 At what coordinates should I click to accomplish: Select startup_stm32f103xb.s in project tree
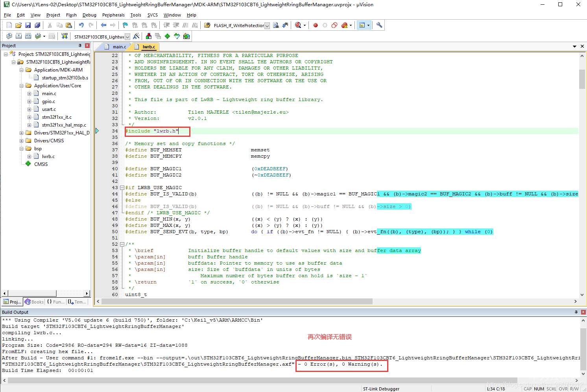click(61, 78)
